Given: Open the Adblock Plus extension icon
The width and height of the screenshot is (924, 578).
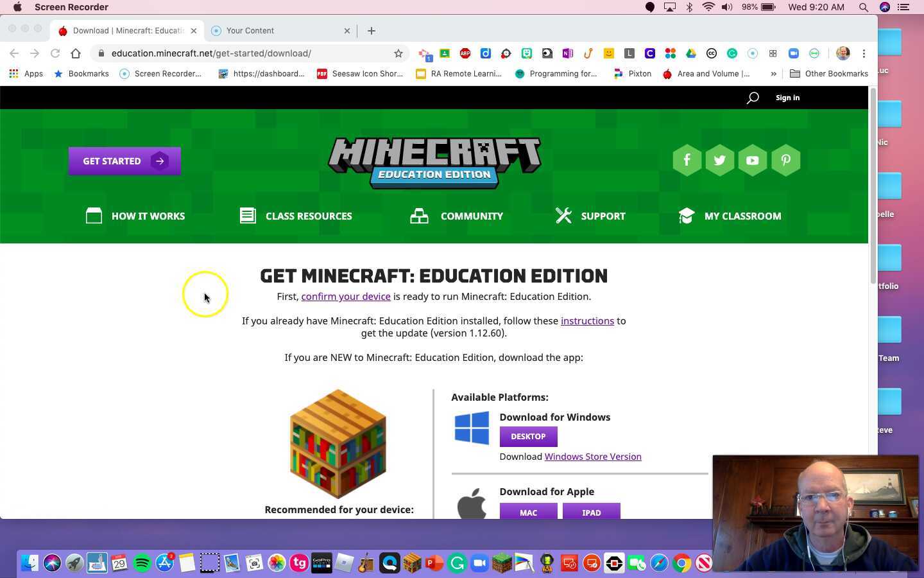Looking at the screenshot, I should pyautogui.click(x=465, y=53).
